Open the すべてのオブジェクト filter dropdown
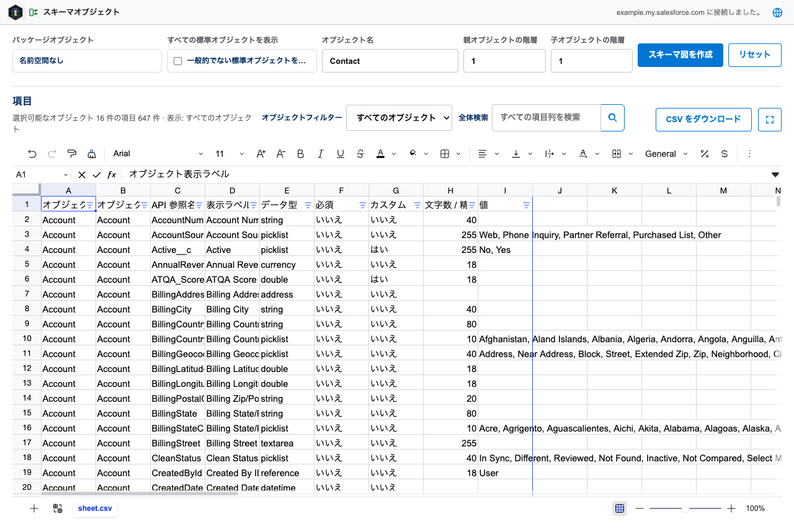The height and width of the screenshot is (532, 794). [399, 118]
